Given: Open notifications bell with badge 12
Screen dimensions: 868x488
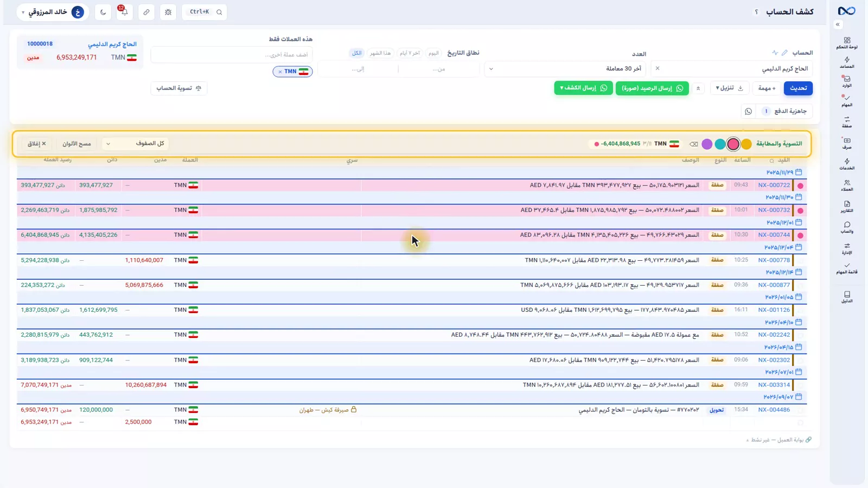Looking at the screenshot, I should 124,12.
